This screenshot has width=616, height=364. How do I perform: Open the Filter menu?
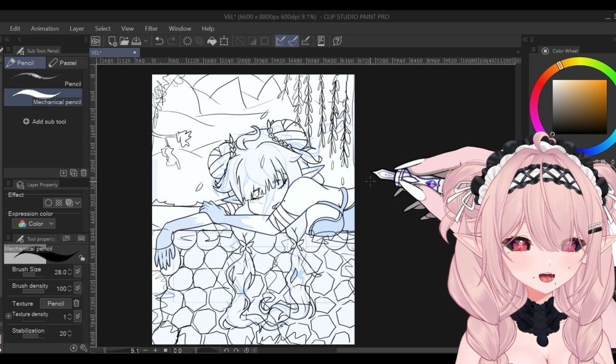[152, 29]
